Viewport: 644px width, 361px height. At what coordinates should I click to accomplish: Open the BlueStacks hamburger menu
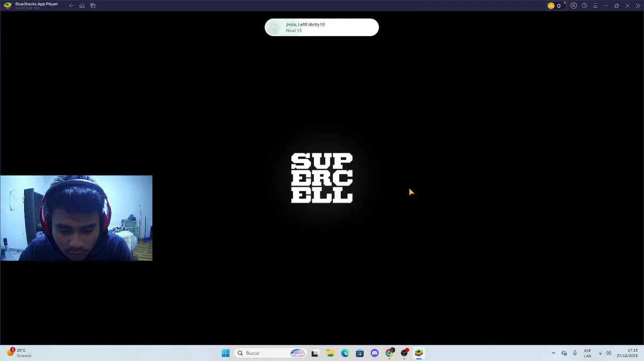[x=595, y=6]
